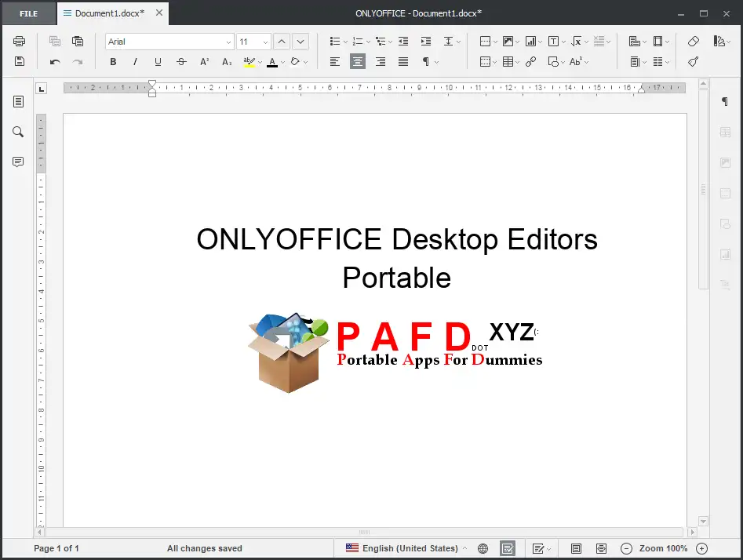This screenshot has height=560, width=743.
Task: Toggle superscript formatting
Action: coord(204,62)
